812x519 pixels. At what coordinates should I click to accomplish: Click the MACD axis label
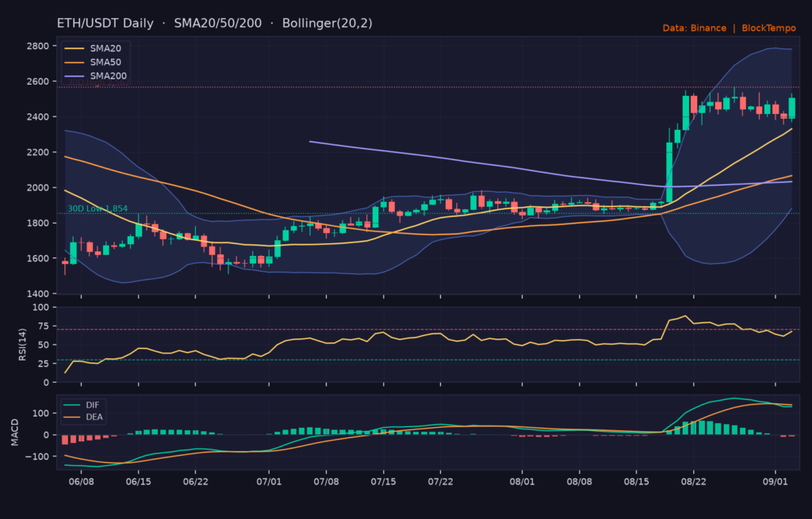14,433
